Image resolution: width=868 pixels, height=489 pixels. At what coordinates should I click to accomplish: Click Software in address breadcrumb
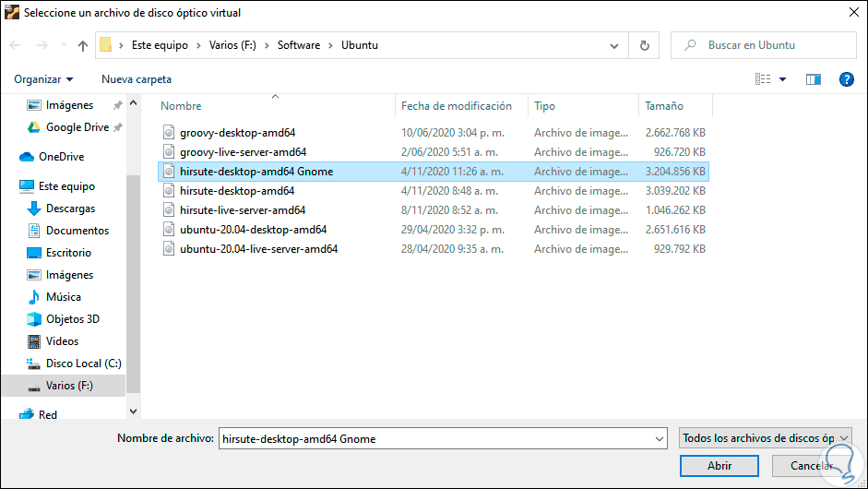[x=298, y=45]
